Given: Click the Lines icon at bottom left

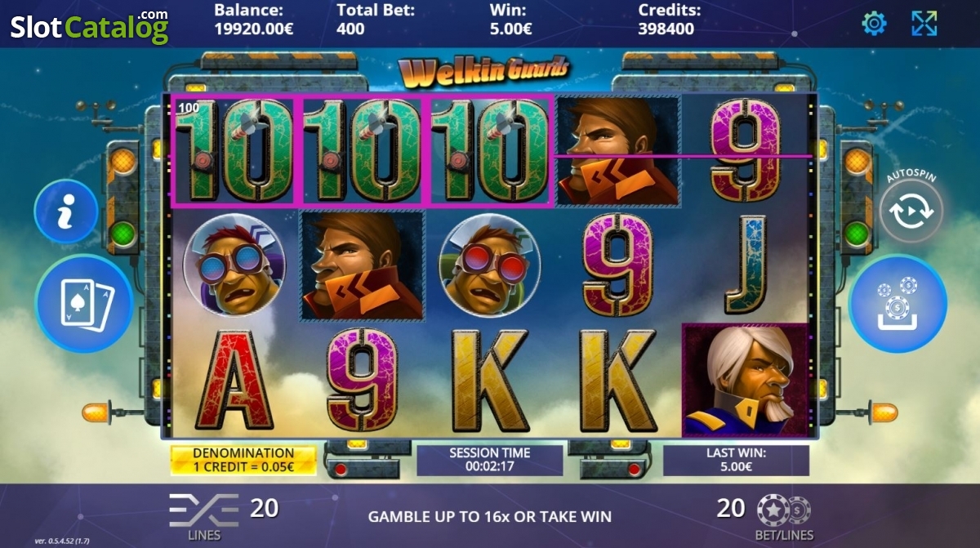Looking at the screenshot, I should coord(203,510).
